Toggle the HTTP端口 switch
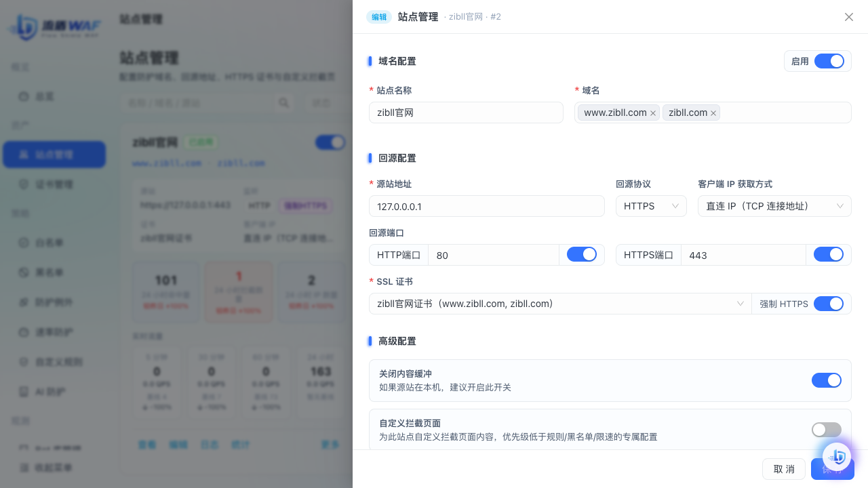The width and height of the screenshot is (868, 488). (x=582, y=254)
